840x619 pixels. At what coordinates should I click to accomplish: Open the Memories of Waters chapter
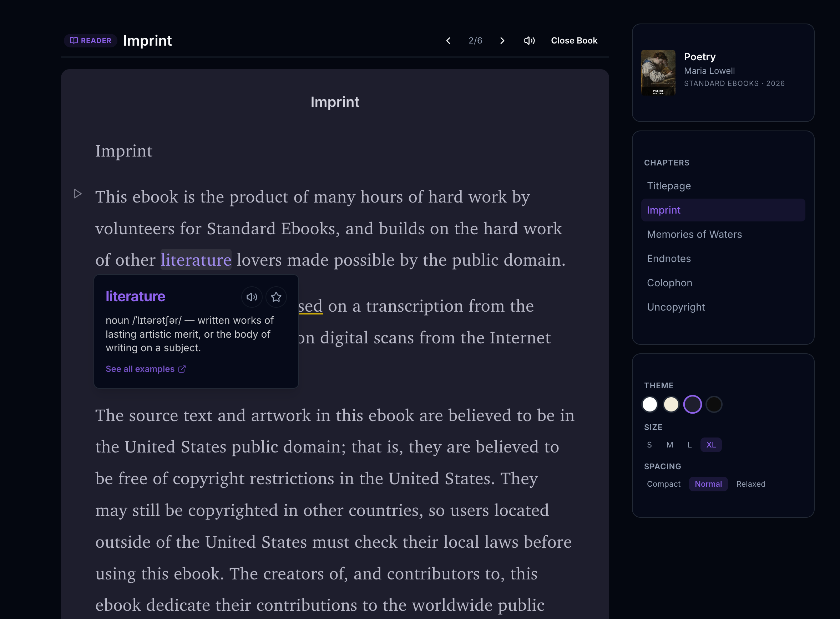[723, 235]
